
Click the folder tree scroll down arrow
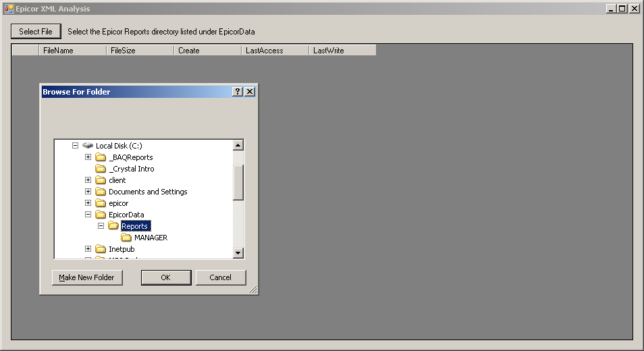pos(238,253)
